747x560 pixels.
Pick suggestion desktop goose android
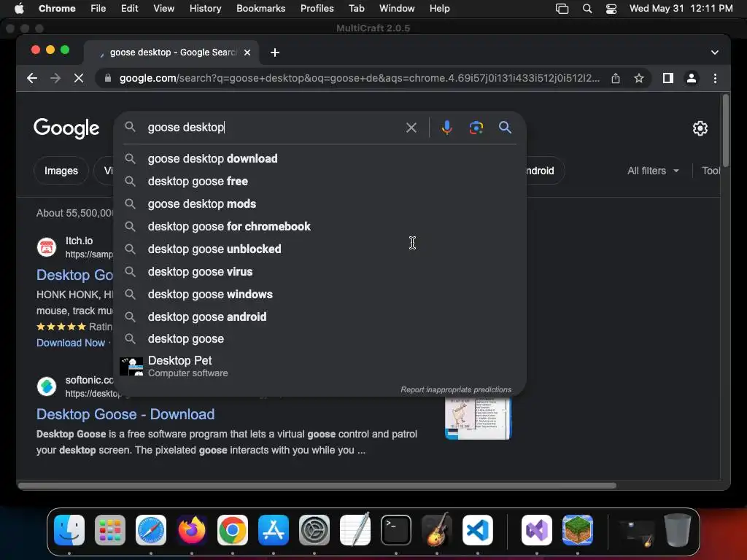pyautogui.click(x=320, y=316)
